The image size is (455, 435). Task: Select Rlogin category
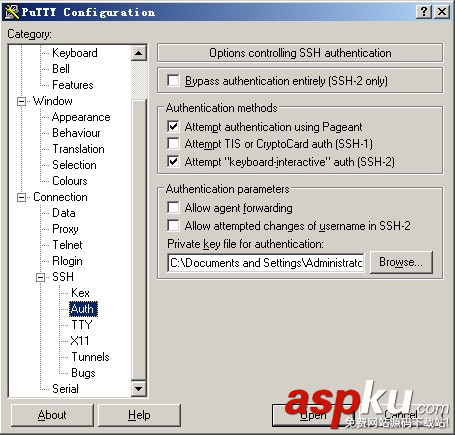click(x=67, y=261)
